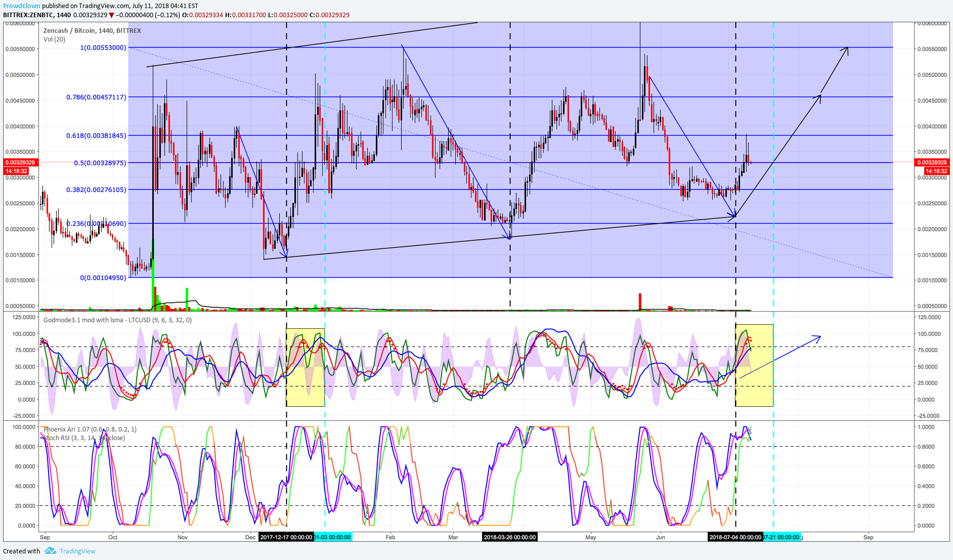Click the May label on time axis
The height and width of the screenshot is (560, 953).
click(591, 537)
